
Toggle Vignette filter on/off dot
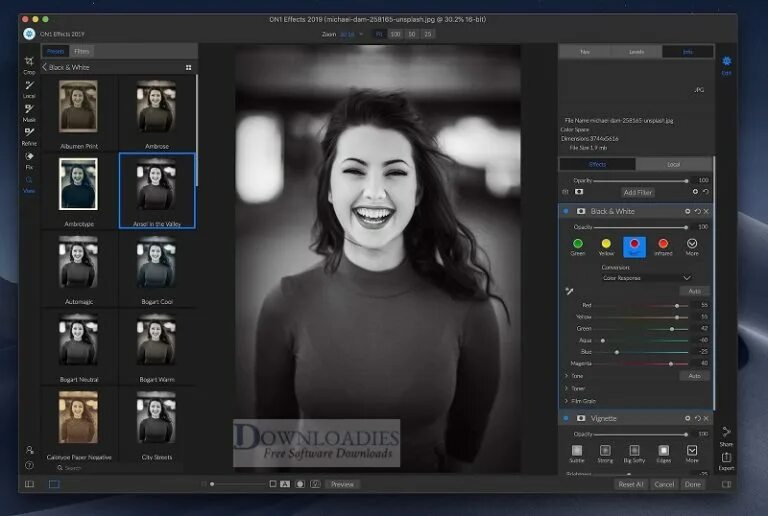point(566,419)
